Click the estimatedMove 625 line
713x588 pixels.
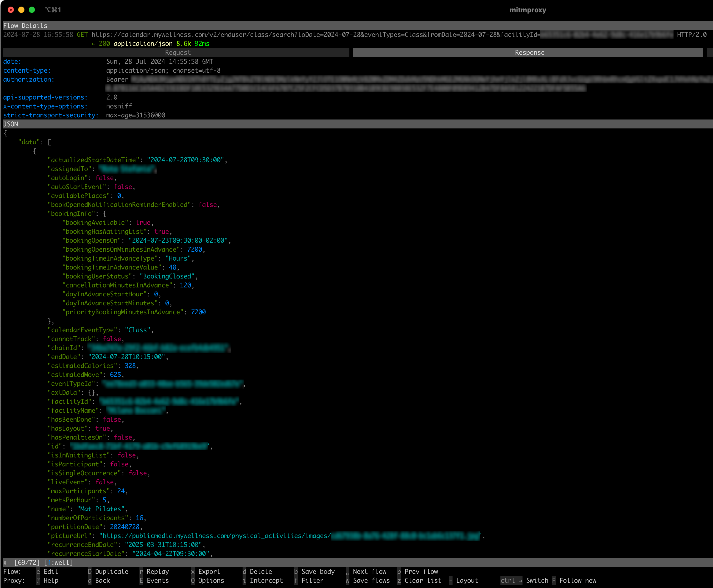coord(86,375)
